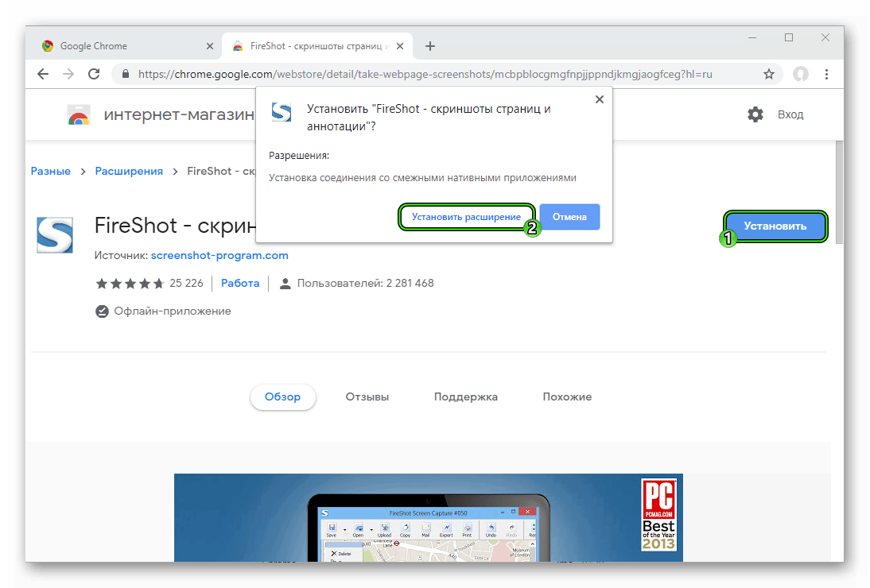Reload the page with the refresh icon
The height and width of the screenshot is (588, 870).
[x=94, y=74]
